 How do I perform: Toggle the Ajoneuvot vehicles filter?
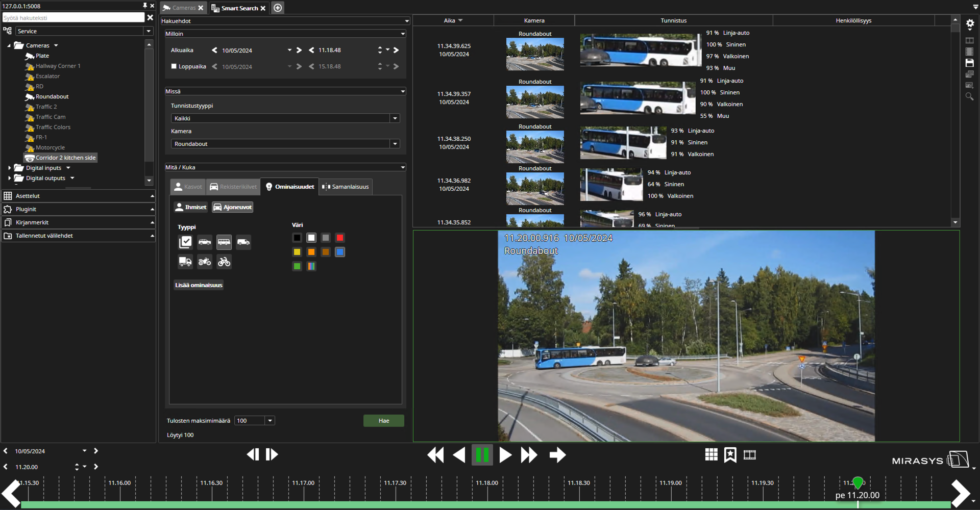click(233, 207)
